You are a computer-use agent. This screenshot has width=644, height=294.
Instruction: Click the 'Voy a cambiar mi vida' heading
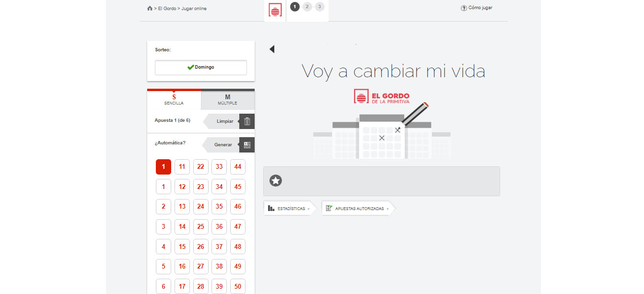[x=393, y=71]
